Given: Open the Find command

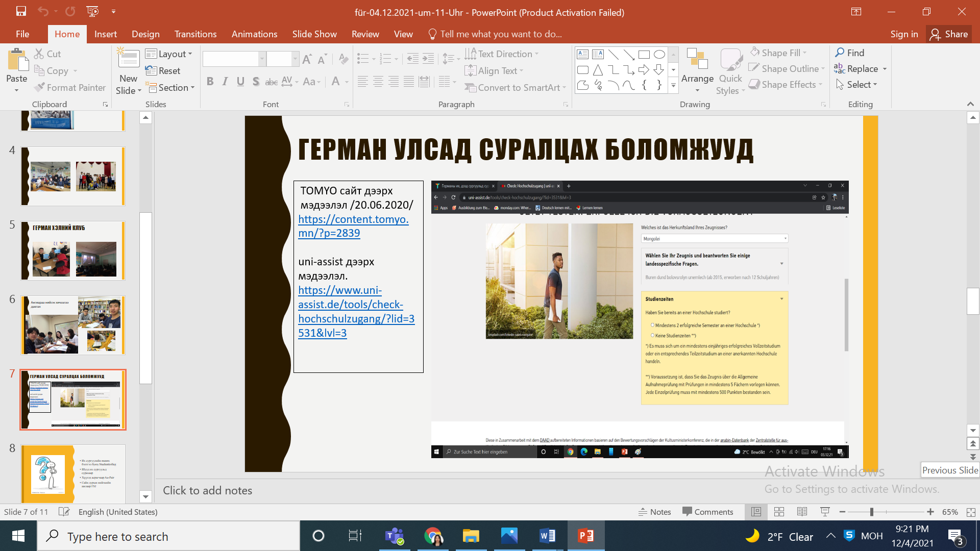Looking at the screenshot, I should 850,53.
